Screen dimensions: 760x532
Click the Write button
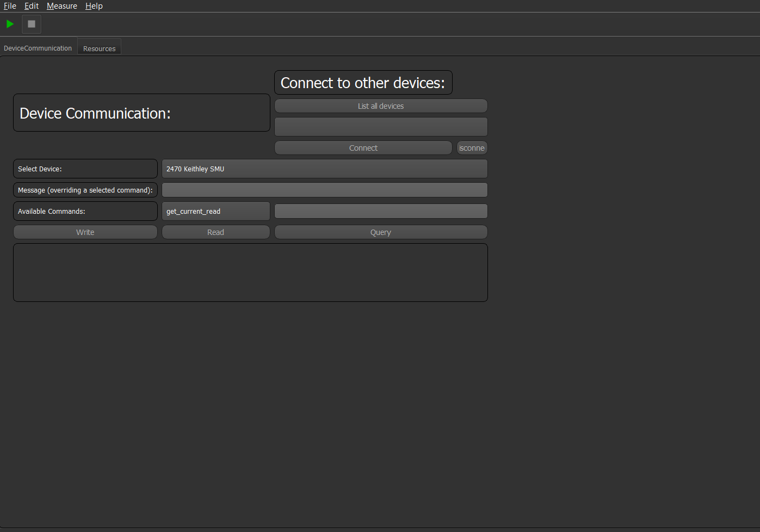(85, 232)
